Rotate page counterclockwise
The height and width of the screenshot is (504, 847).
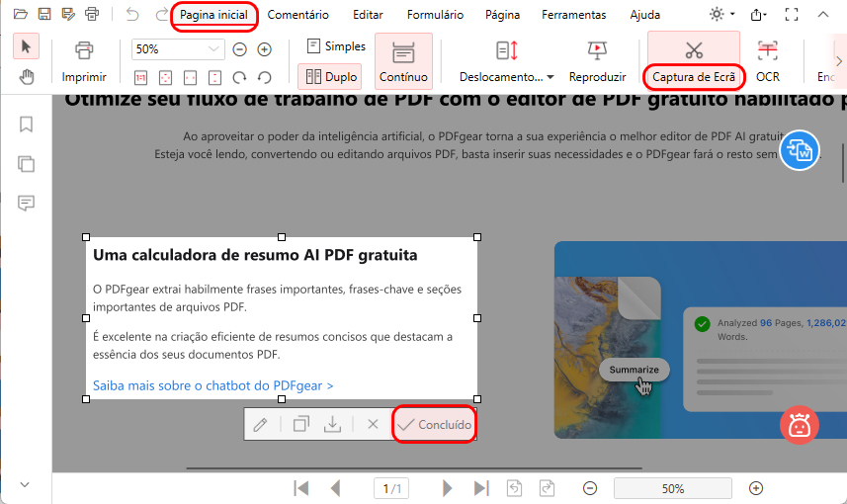pyautogui.click(x=264, y=78)
